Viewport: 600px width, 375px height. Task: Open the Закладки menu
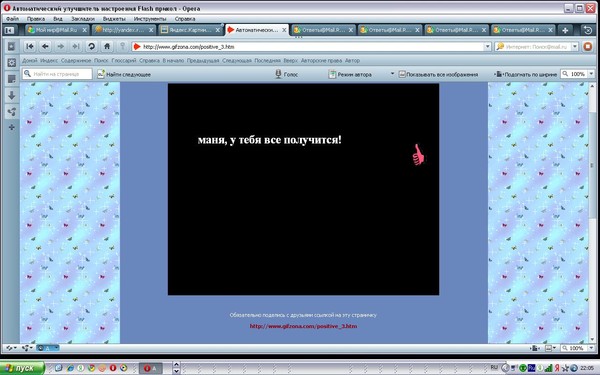[x=83, y=18]
